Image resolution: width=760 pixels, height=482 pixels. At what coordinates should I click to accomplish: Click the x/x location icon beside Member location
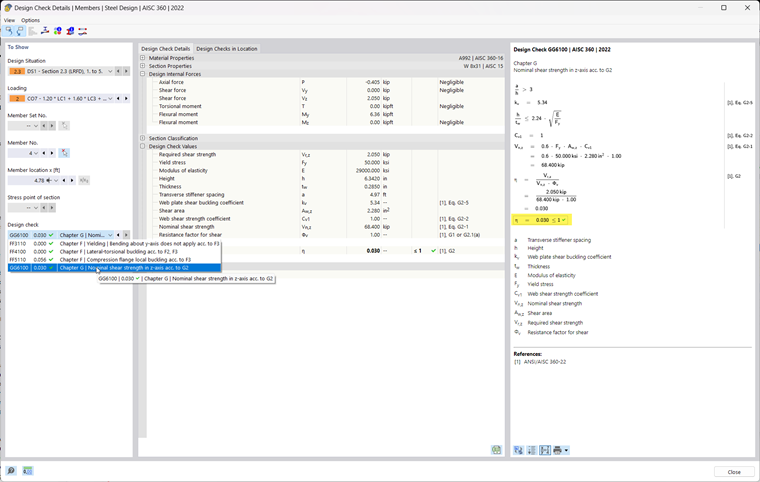(x=84, y=180)
